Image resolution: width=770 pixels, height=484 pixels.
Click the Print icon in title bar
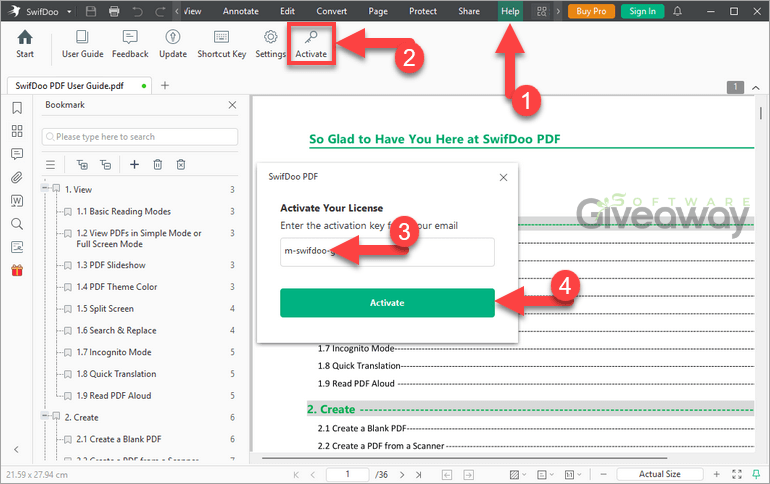point(114,11)
